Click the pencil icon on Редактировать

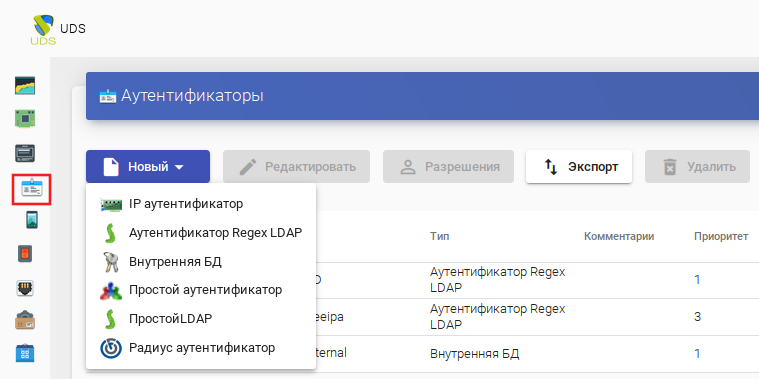[248, 167]
